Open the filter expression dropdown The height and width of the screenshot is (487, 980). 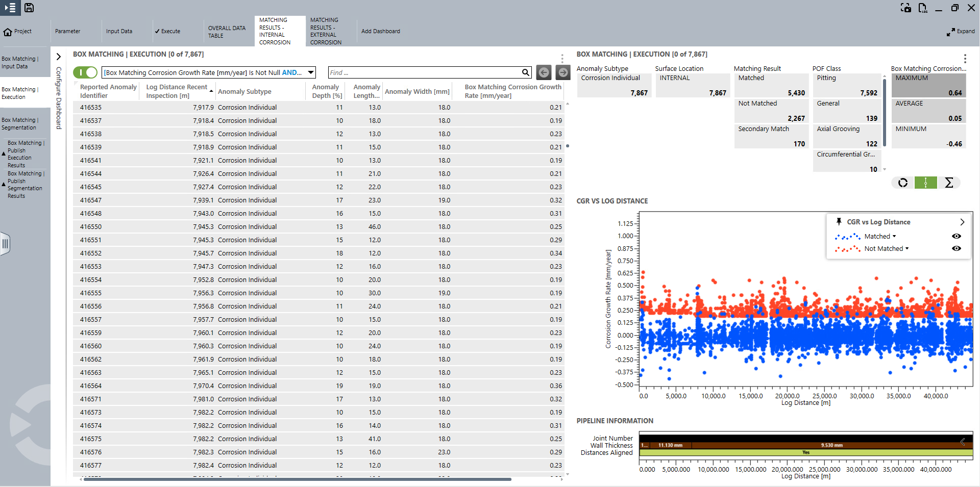coord(310,72)
